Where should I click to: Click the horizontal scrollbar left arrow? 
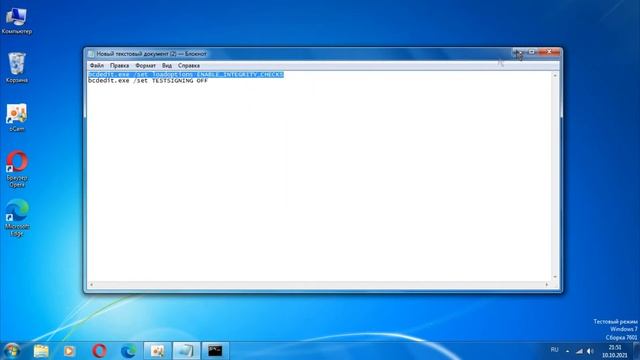91,284
